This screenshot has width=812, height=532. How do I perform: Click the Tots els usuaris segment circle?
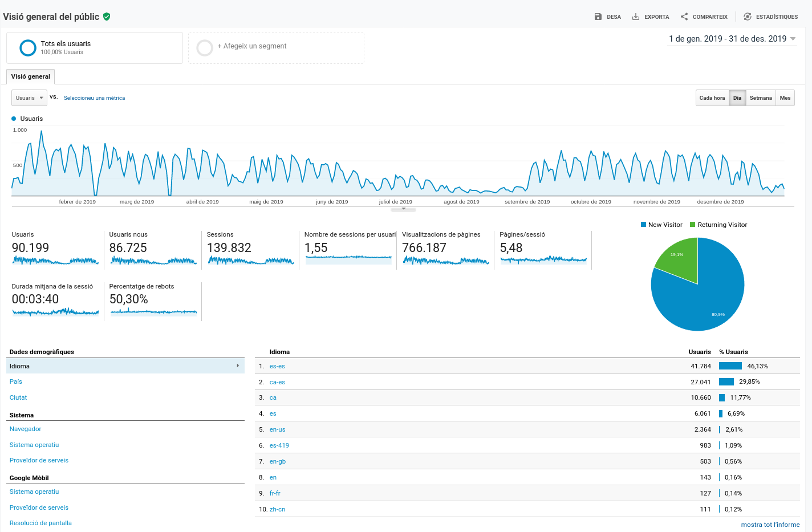click(28, 48)
